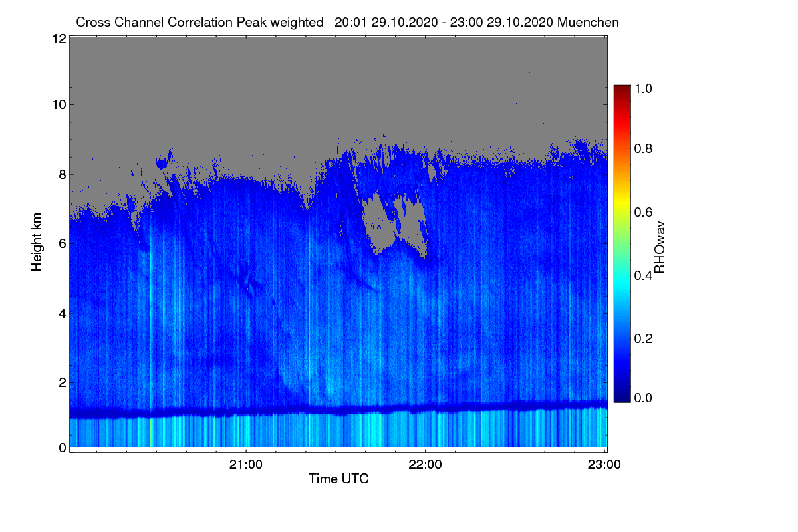Click the dark blue horizontal band near 1 km height
The width and height of the screenshot is (798, 532).
pyautogui.click(x=338, y=410)
